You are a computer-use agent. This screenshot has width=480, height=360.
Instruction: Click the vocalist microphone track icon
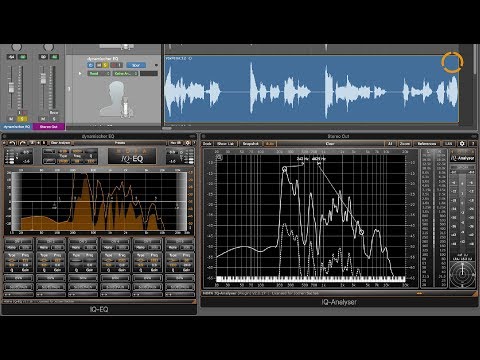(117, 99)
